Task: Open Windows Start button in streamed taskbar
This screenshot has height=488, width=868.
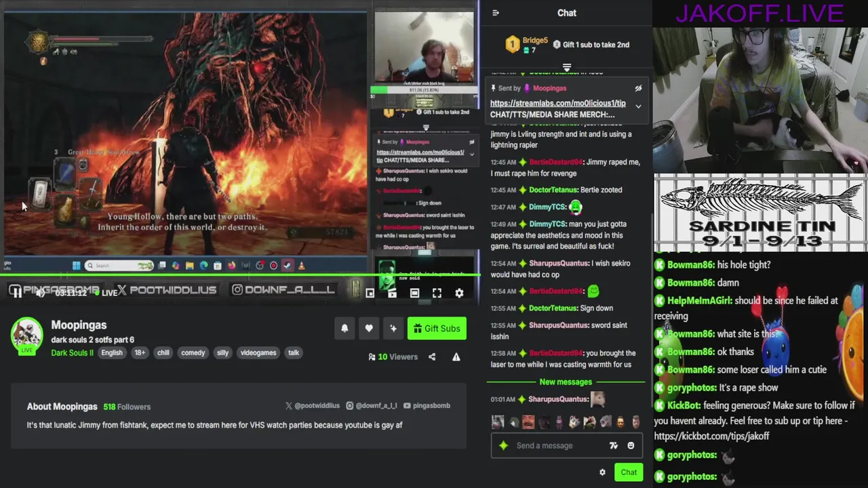Action: coord(76,266)
